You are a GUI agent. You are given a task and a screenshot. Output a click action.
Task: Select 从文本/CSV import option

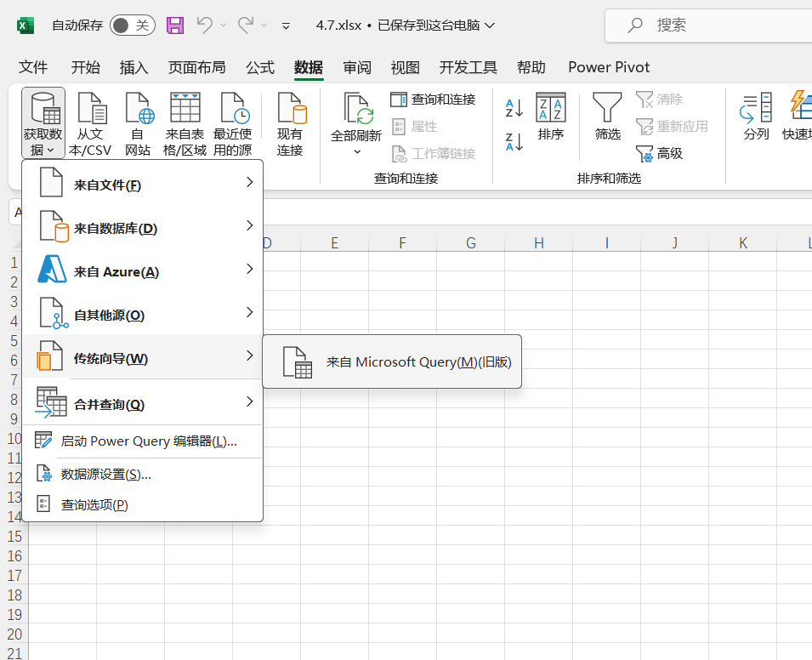click(x=91, y=122)
